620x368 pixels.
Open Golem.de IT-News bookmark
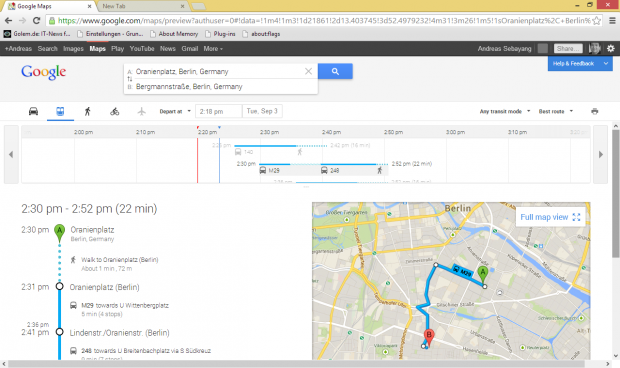(37, 34)
